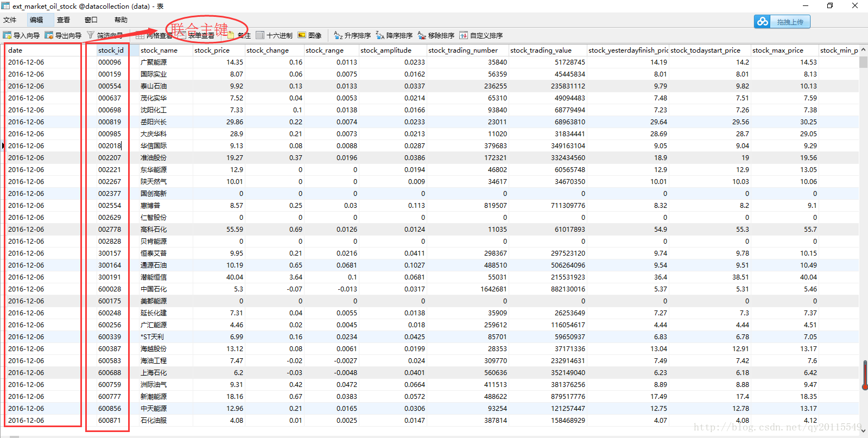Click stock name cell 惠博普
This screenshot has height=438, width=868.
166,205
